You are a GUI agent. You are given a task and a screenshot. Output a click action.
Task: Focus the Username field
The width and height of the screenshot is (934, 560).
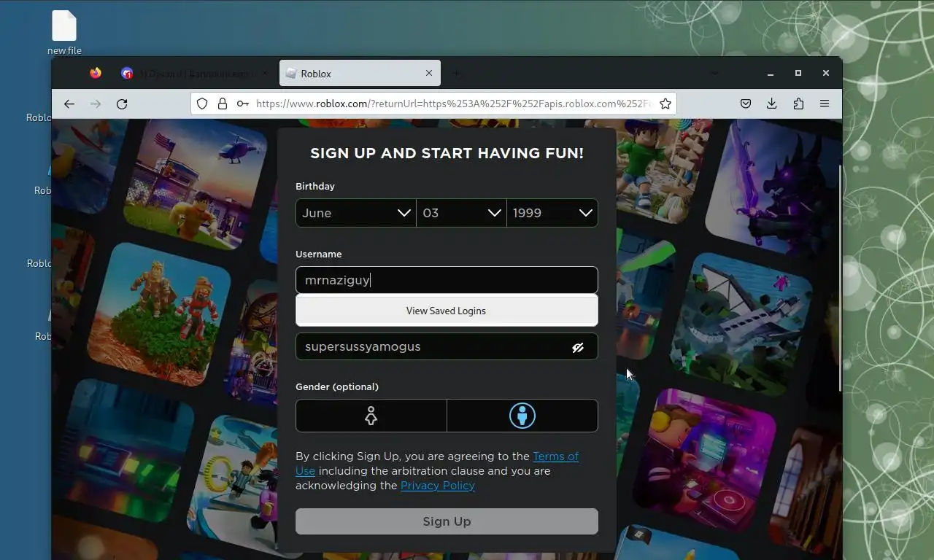(447, 280)
